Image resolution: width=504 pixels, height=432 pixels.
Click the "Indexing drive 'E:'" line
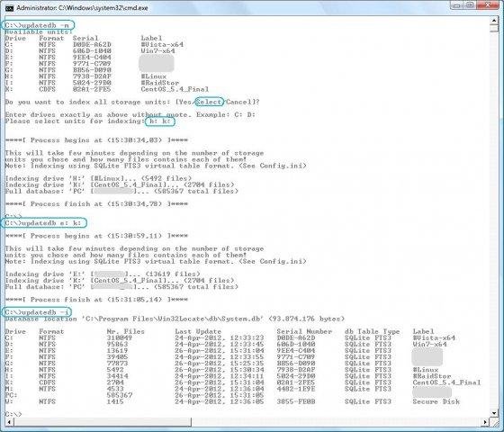pos(103,274)
